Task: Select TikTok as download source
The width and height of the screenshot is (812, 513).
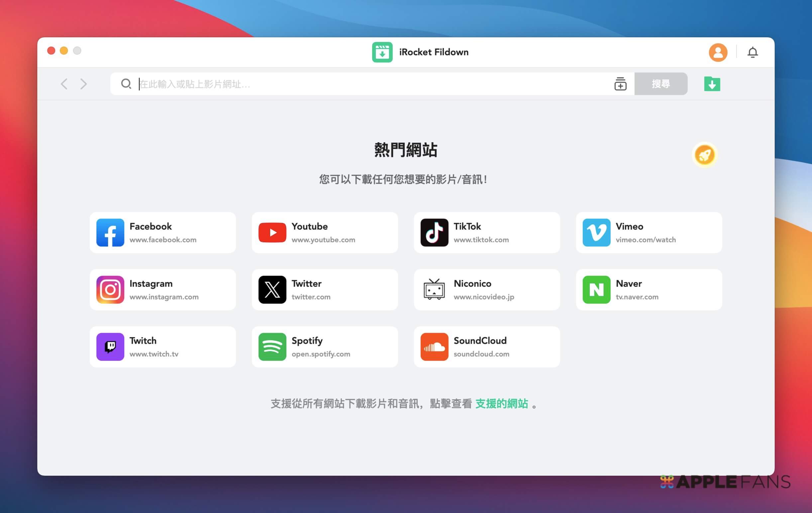Action: [486, 232]
